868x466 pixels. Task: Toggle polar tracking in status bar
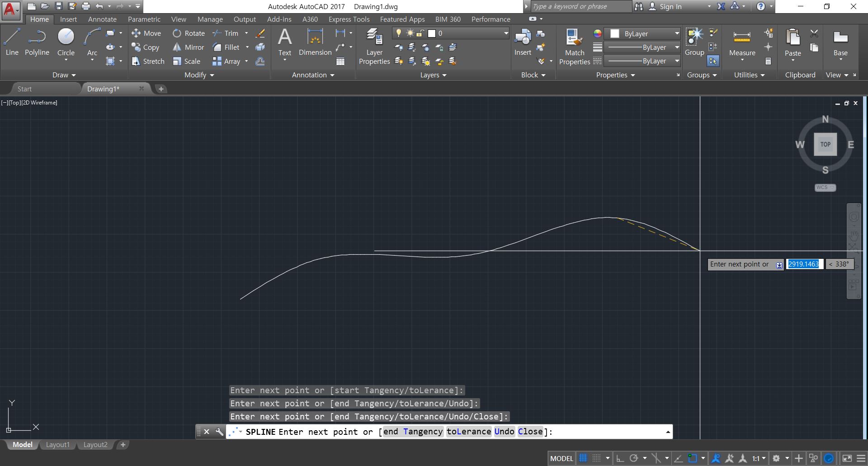(634, 458)
